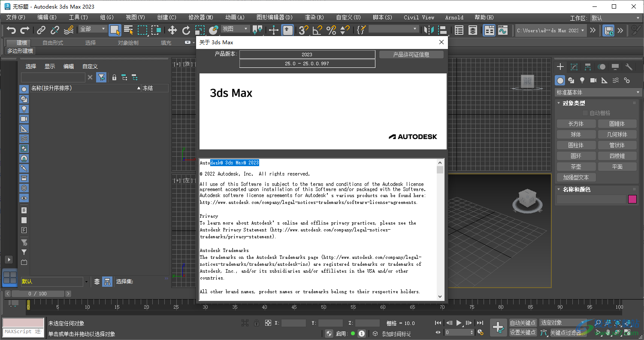Click the Scene Explorer search field

click(53, 77)
